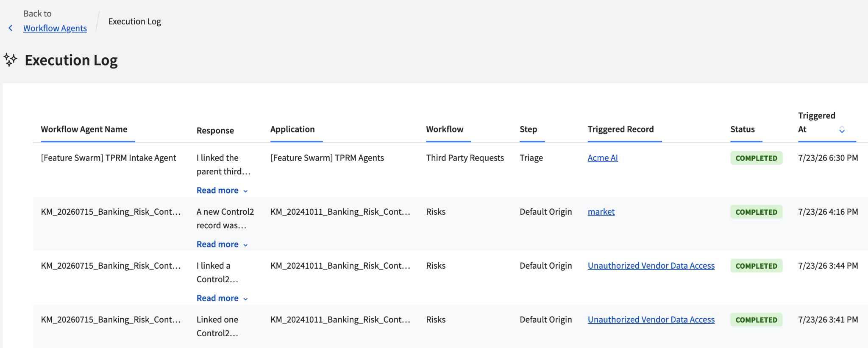Click the 'I linked a Control2…' response text
This screenshot has width=868, height=348.
pos(217,272)
